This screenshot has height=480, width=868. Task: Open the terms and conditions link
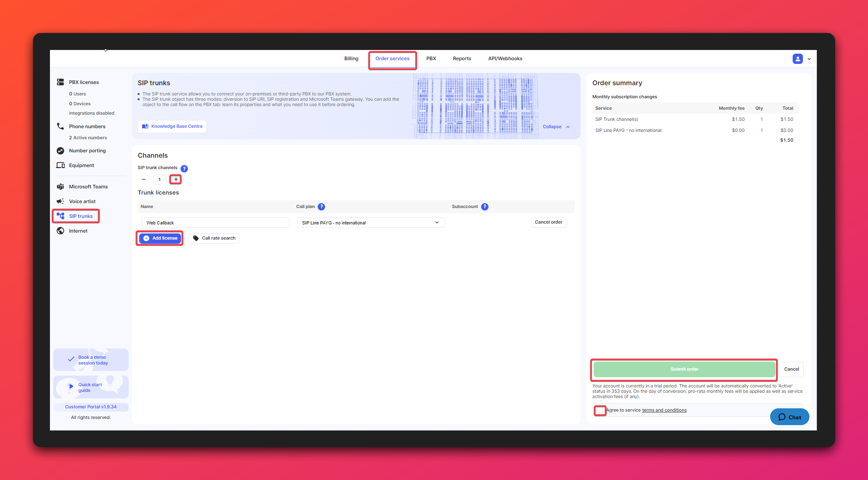click(664, 410)
